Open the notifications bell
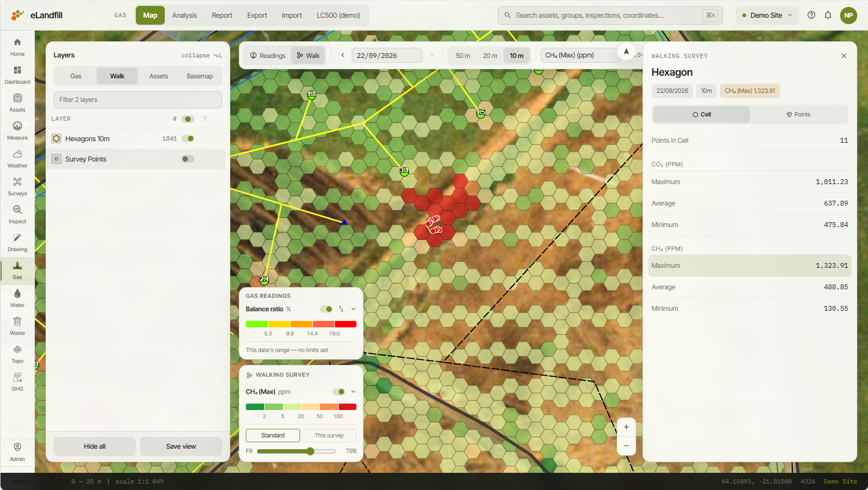The height and width of the screenshot is (490, 868). [828, 15]
